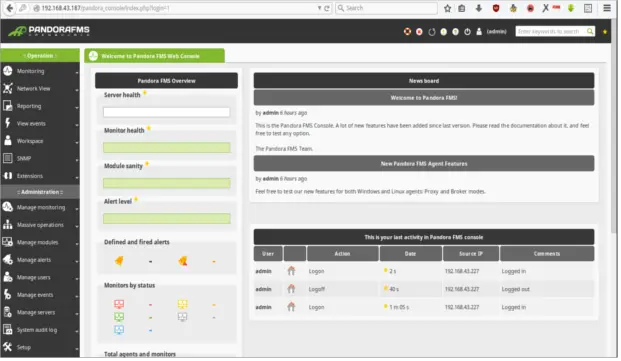This screenshot has height=361, width=621.
Task: Click the fired alerts bell icon
Action: click(x=183, y=261)
